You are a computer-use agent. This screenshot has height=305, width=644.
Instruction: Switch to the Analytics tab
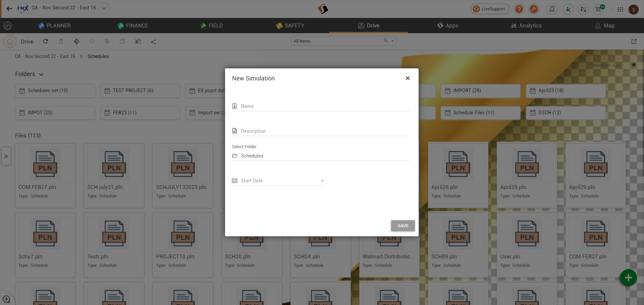(526, 25)
